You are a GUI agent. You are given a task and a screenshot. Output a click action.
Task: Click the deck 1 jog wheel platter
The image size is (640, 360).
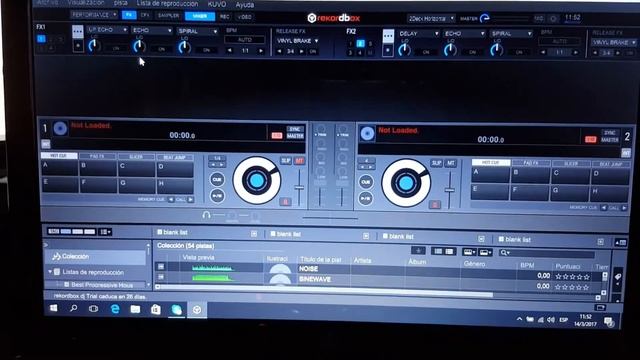257,180
